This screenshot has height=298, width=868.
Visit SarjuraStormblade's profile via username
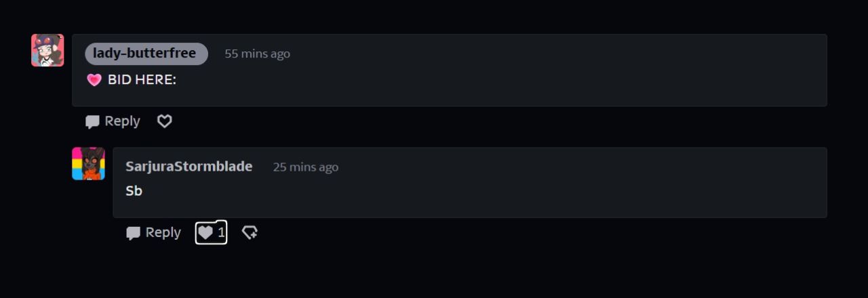(189, 167)
